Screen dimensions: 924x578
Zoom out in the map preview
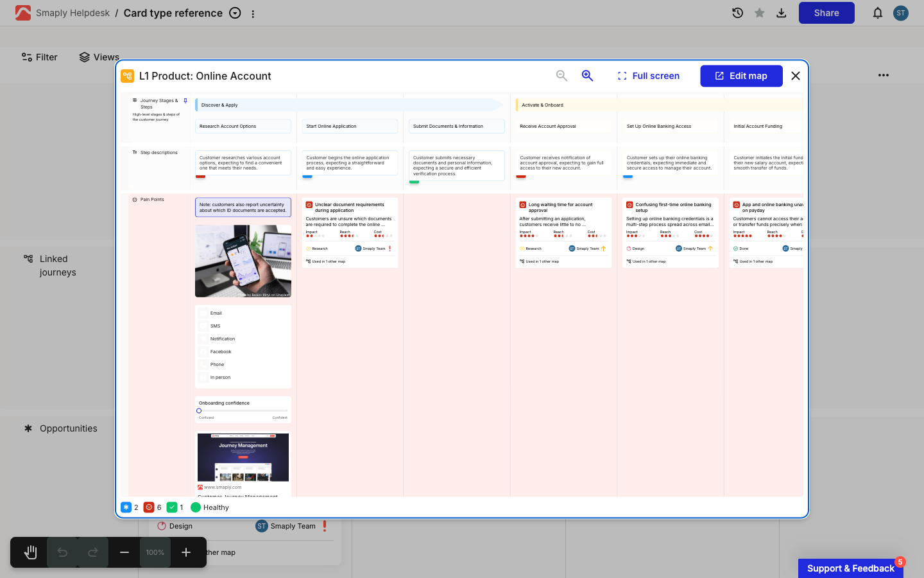point(561,76)
